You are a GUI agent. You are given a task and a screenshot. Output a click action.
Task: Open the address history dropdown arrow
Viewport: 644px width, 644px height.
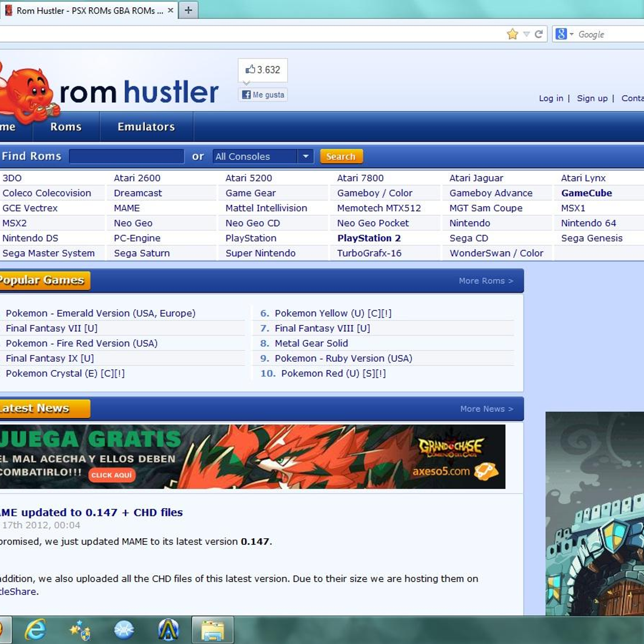click(526, 34)
